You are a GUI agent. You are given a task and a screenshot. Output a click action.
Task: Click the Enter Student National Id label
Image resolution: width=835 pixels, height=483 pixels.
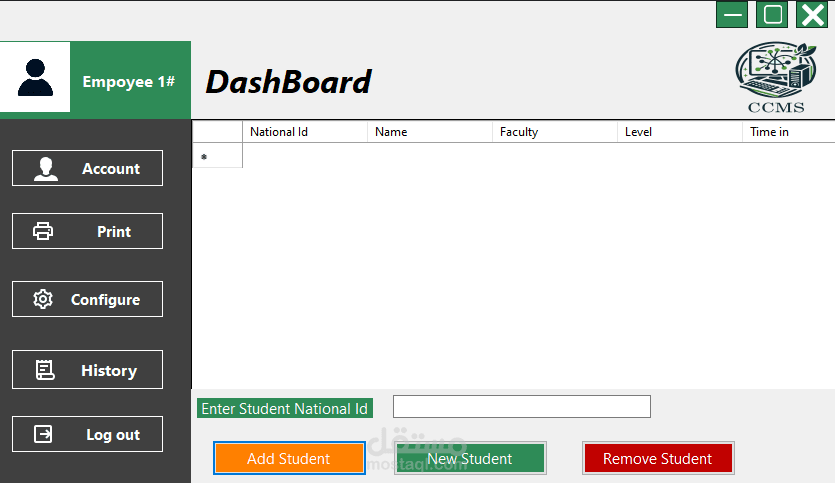tap(285, 408)
